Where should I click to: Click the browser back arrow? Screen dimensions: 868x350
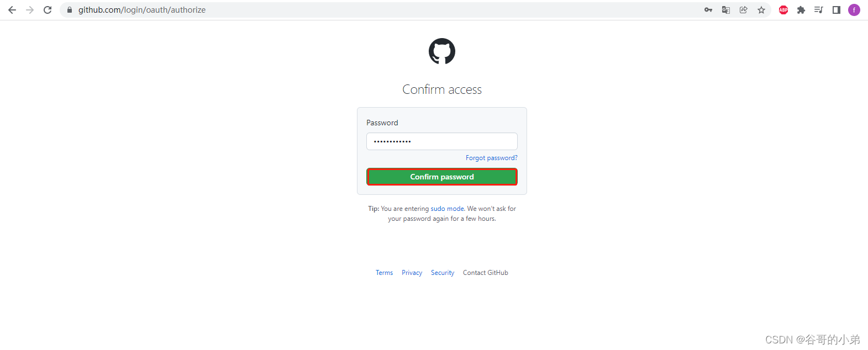click(x=12, y=10)
